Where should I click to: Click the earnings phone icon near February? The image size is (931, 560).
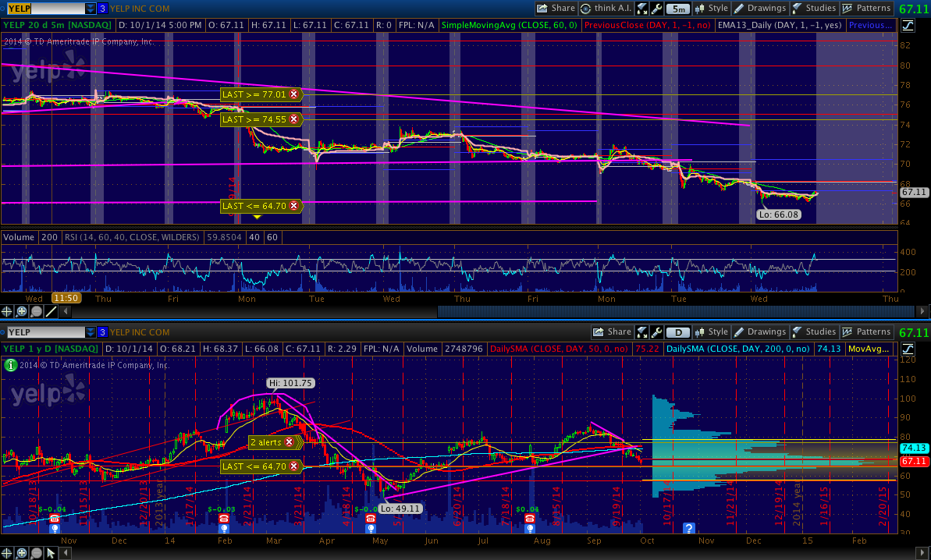[224, 519]
